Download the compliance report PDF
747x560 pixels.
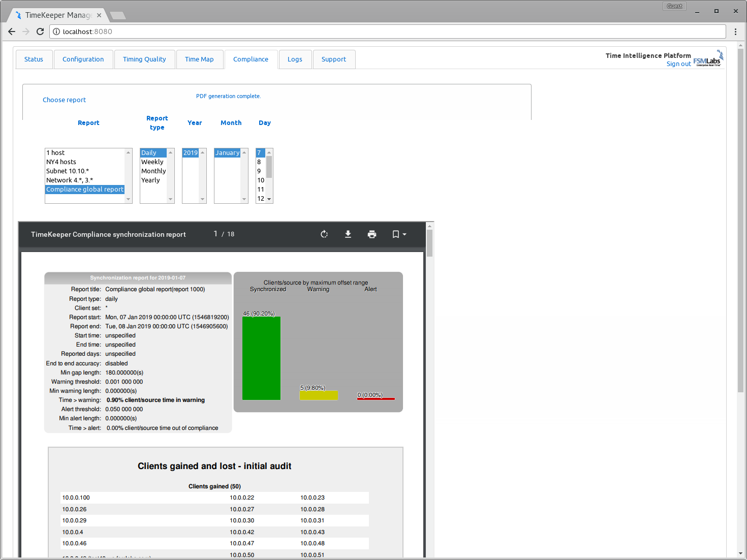coord(348,234)
